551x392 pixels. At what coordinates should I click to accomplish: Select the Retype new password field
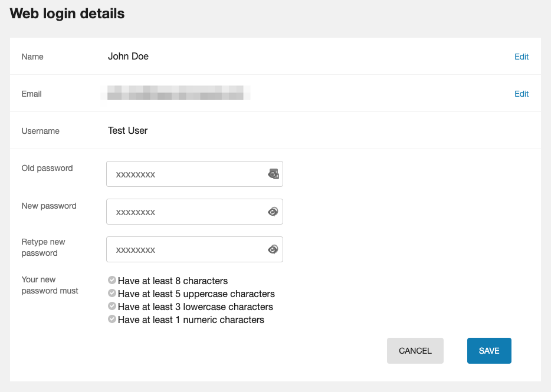click(x=186, y=249)
